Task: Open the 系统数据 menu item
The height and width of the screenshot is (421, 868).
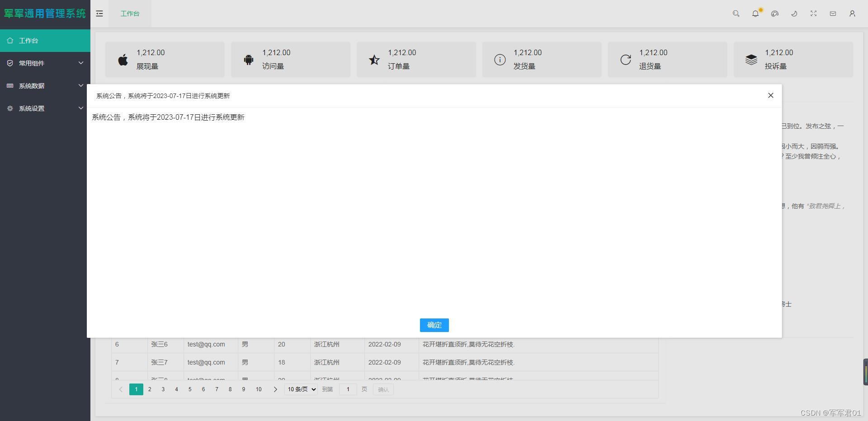Action: 45,86
